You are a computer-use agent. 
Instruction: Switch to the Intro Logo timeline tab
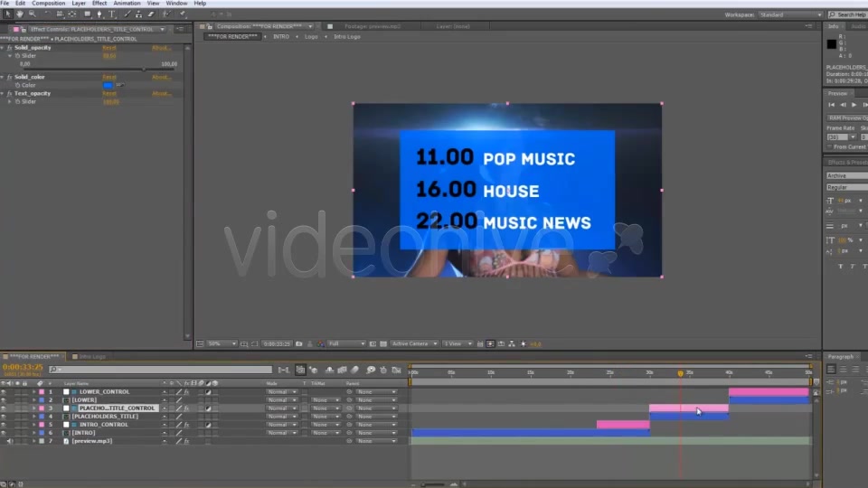[92, 357]
